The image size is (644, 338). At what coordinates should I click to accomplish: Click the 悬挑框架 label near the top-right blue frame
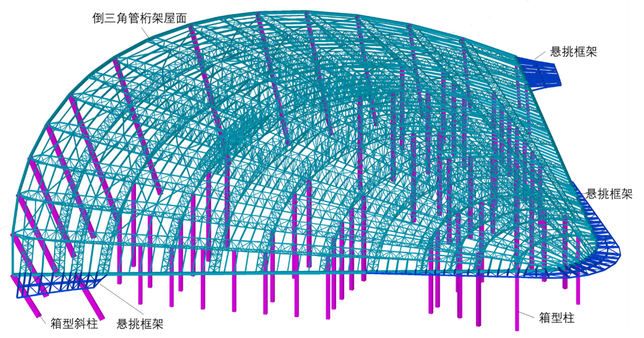[574, 51]
